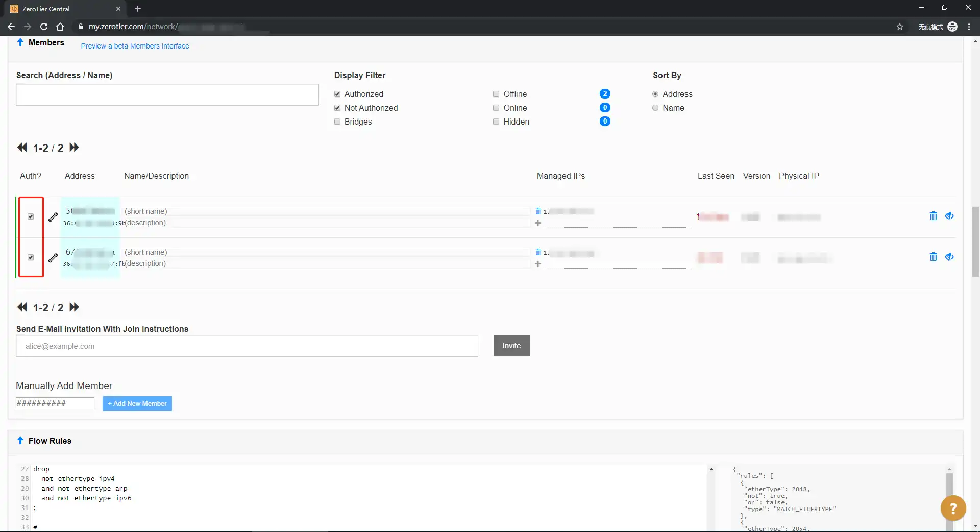Click Add New Member button
Viewport: 980px width, 532px height.
coord(137,403)
